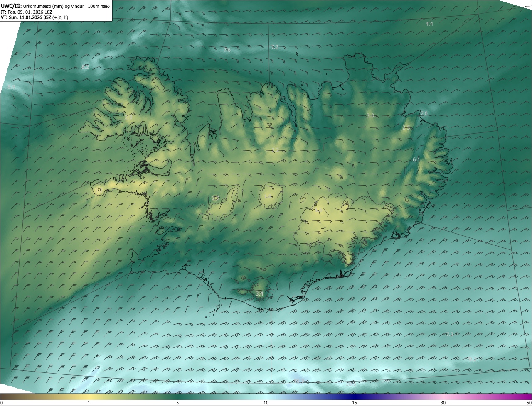The image size is (532, 406).
Task: Click the 4.4 value label on the map
Action: (x=429, y=24)
